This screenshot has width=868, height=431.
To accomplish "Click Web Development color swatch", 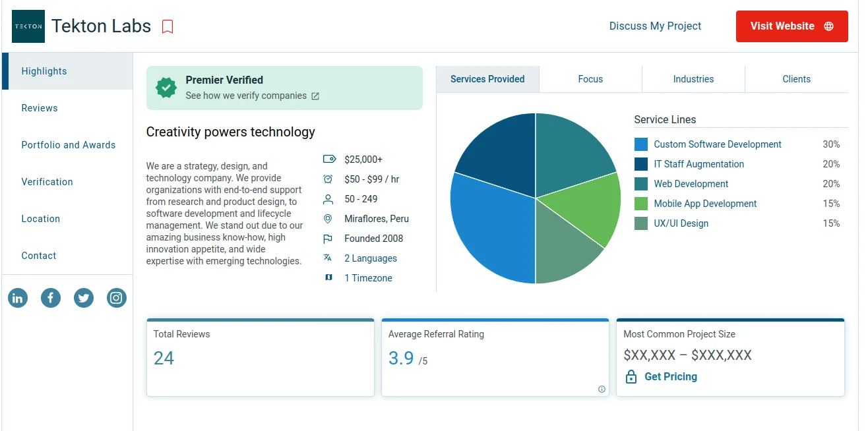I will pyautogui.click(x=641, y=184).
